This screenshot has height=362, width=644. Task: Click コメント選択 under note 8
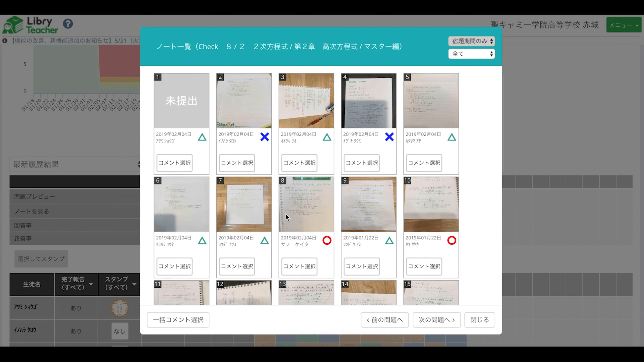click(299, 266)
